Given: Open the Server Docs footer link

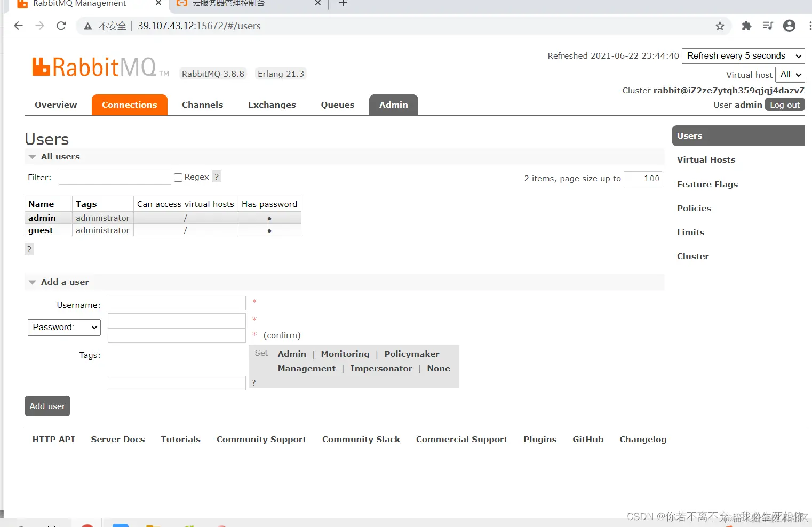Looking at the screenshot, I should tap(118, 440).
